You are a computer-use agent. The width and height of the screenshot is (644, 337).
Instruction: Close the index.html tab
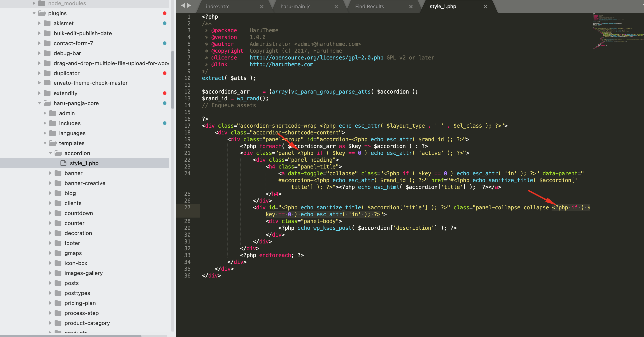tap(262, 7)
